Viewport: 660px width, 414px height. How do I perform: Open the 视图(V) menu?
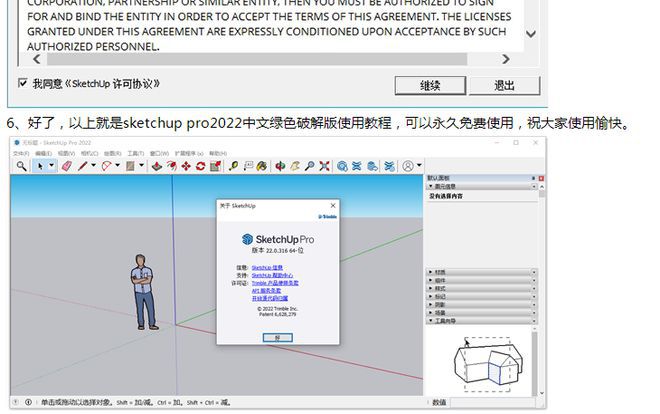(x=66, y=154)
